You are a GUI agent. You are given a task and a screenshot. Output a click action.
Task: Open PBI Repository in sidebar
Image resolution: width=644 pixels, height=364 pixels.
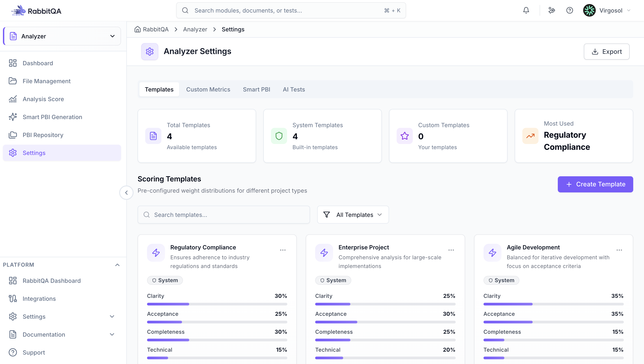tap(62, 135)
